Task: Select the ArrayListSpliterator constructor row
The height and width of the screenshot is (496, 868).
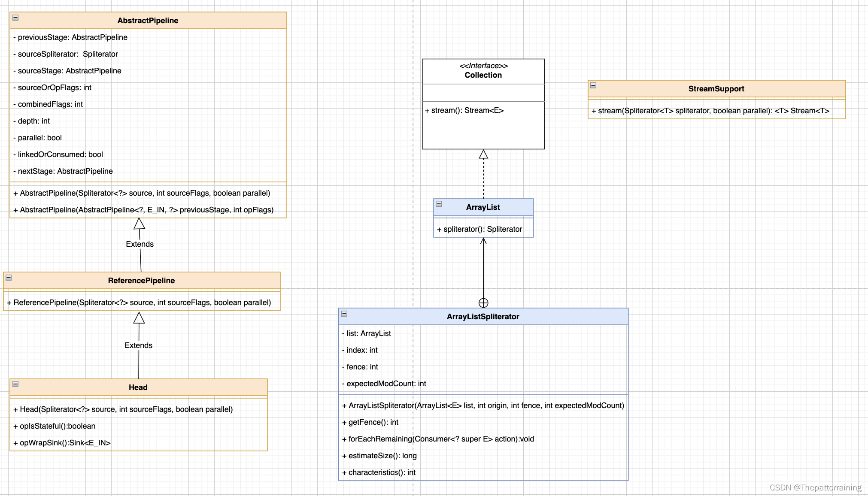Action: click(483, 405)
